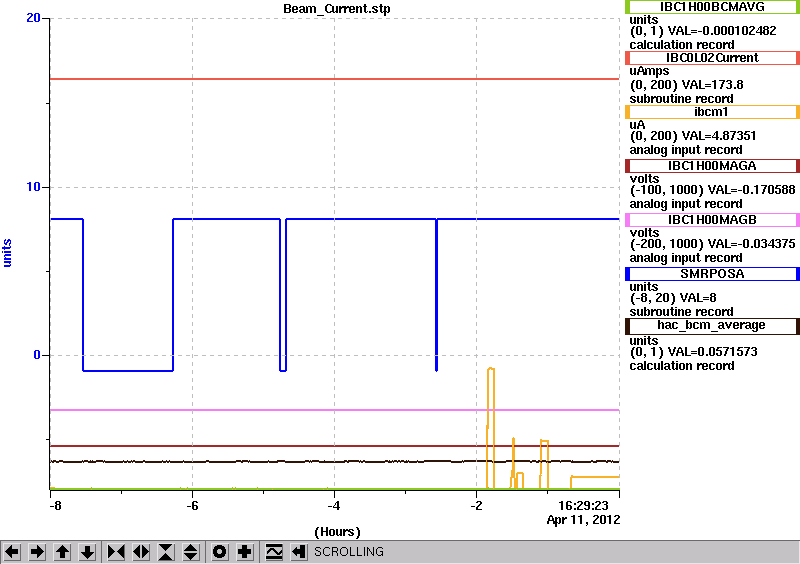The height and width of the screenshot is (564, 800).
Task: Pan the plot left with the left arrow
Action: 12,552
